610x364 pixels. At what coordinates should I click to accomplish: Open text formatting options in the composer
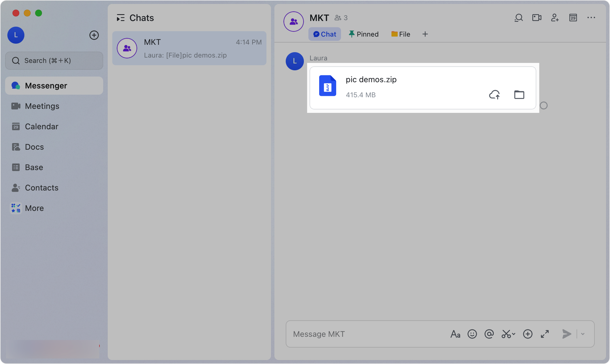456,334
